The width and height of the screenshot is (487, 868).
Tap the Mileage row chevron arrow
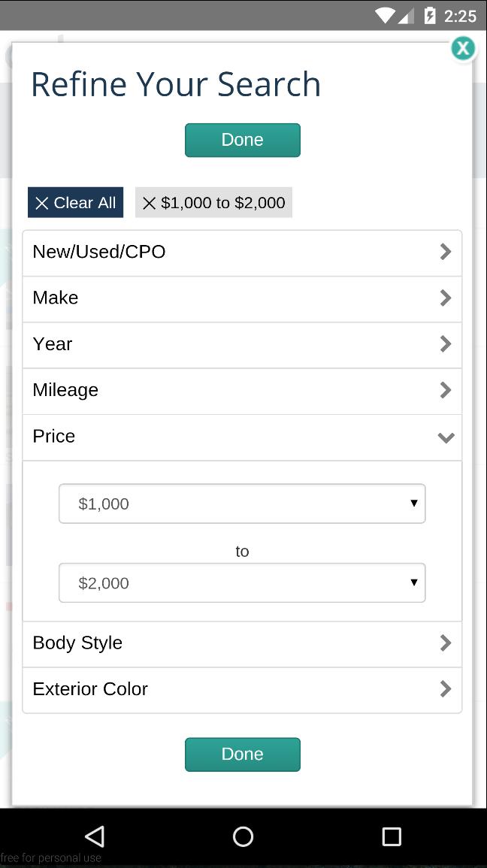pyautogui.click(x=445, y=390)
